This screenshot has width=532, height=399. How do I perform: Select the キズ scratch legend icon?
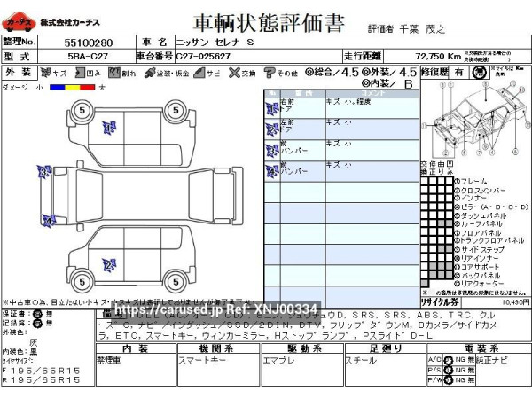point(45,73)
